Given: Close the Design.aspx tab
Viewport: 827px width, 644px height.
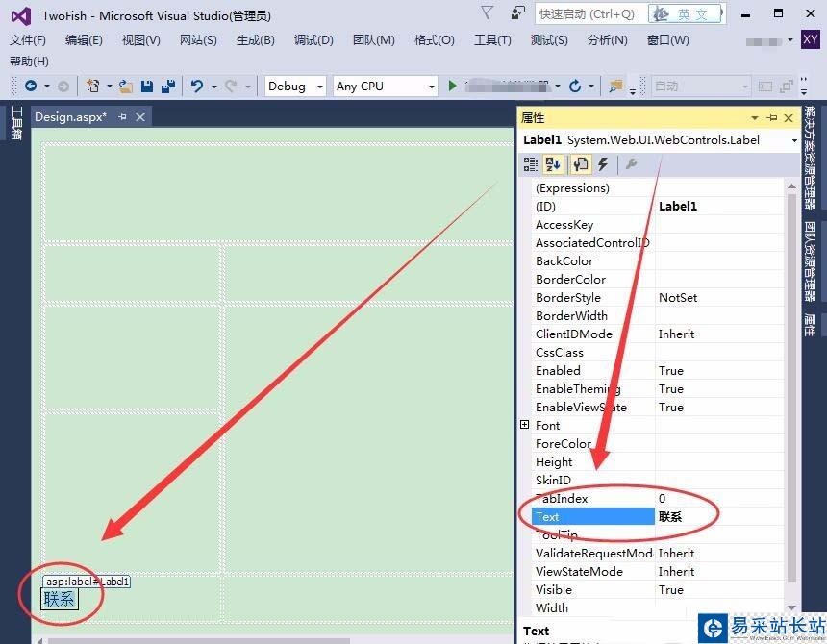Looking at the screenshot, I should [x=140, y=117].
